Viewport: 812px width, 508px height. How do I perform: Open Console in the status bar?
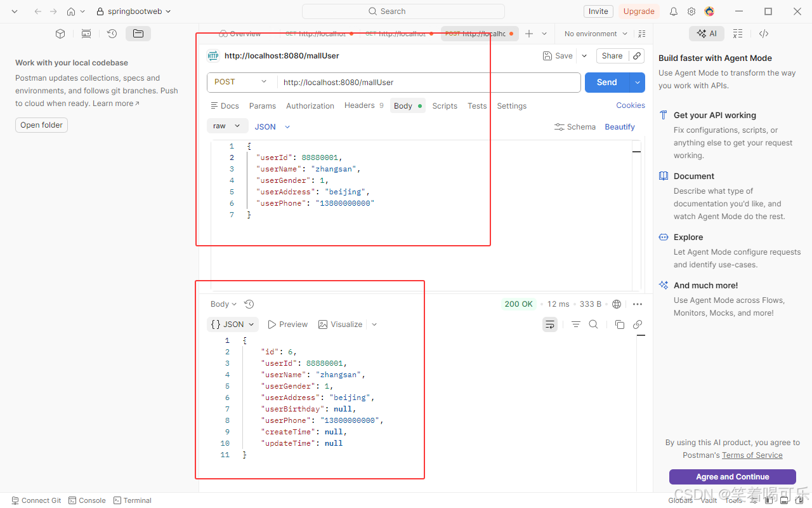pyautogui.click(x=87, y=500)
